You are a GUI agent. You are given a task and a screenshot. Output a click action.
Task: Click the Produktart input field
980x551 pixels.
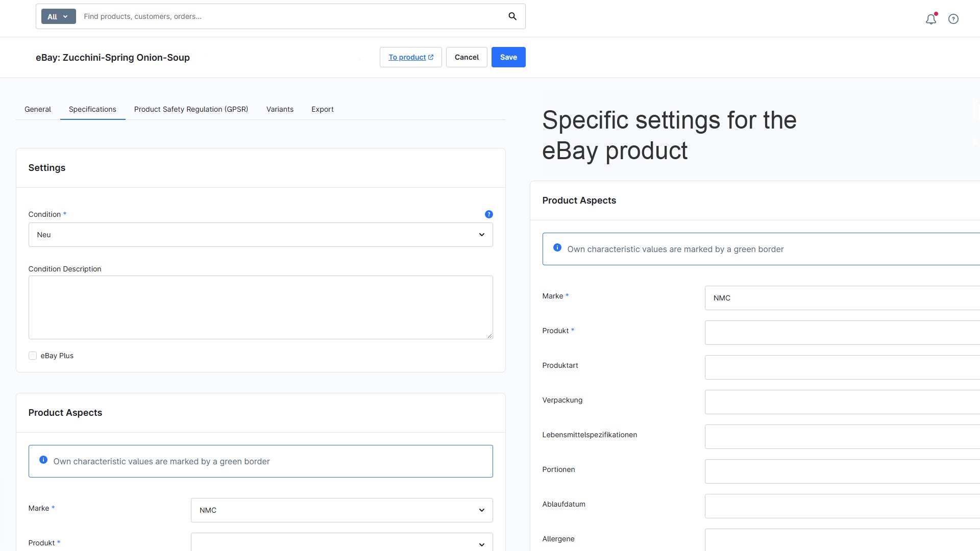click(x=842, y=367)
